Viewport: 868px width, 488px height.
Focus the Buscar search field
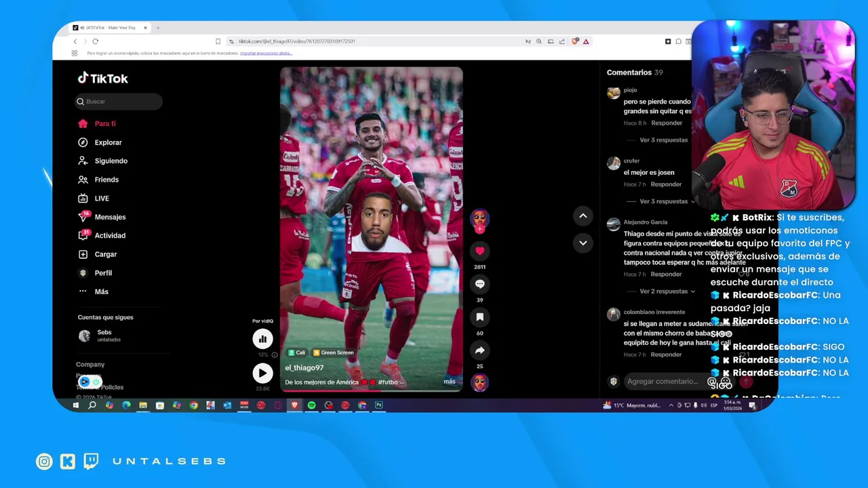[119, 102]
